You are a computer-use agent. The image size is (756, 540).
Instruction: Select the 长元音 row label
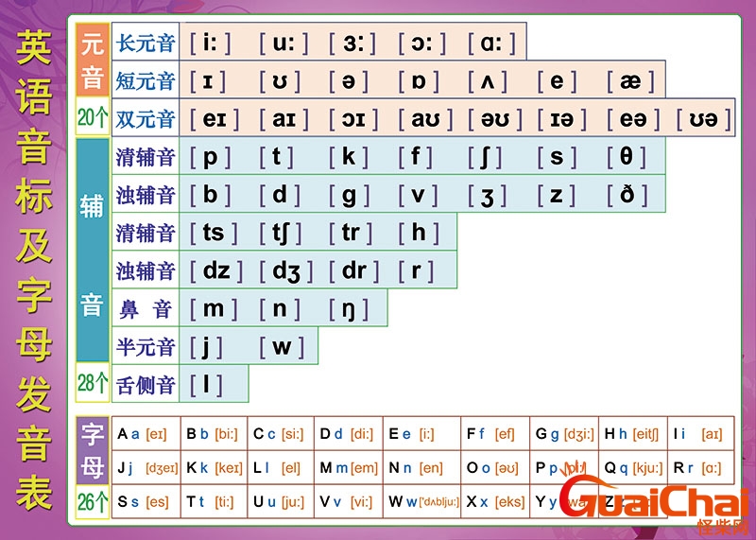pos(145,43)
